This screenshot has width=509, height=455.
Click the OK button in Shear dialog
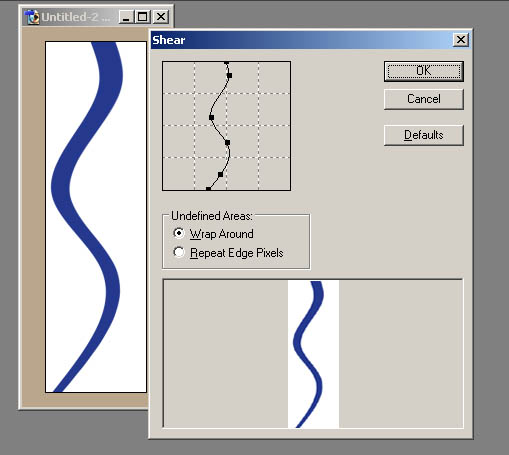424,71
